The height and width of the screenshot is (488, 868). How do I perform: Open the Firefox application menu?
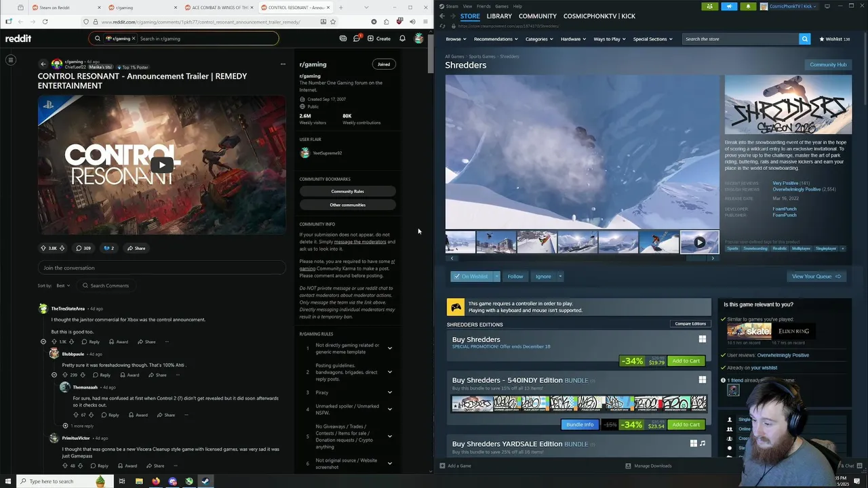pyautogui.click(x=425, y=22)
